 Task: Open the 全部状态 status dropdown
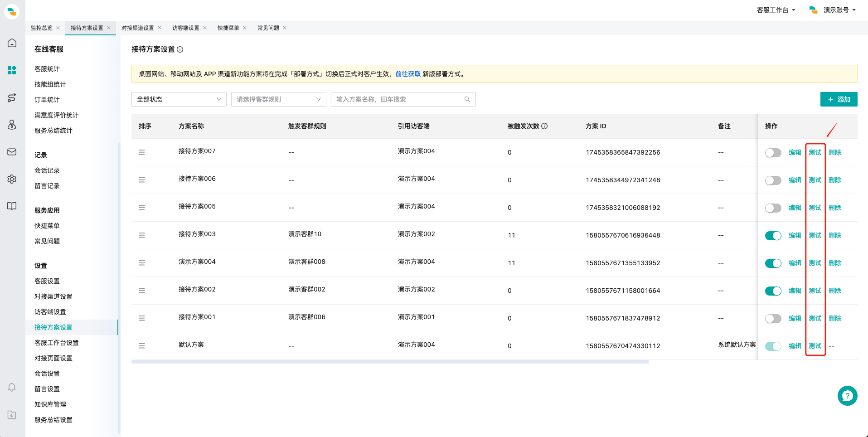pyautogui.click(x=179, y=99)
